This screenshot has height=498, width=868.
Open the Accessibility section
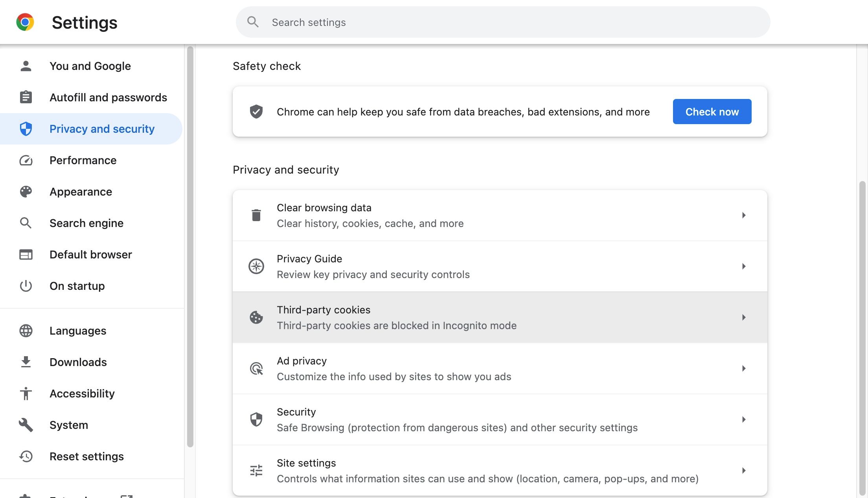82,393
